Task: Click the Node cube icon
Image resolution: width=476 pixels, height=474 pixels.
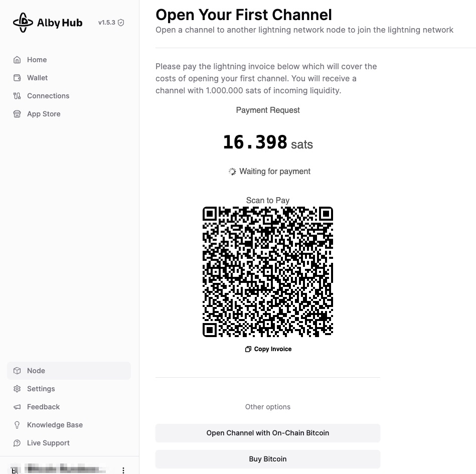Action: coord(17,371)
